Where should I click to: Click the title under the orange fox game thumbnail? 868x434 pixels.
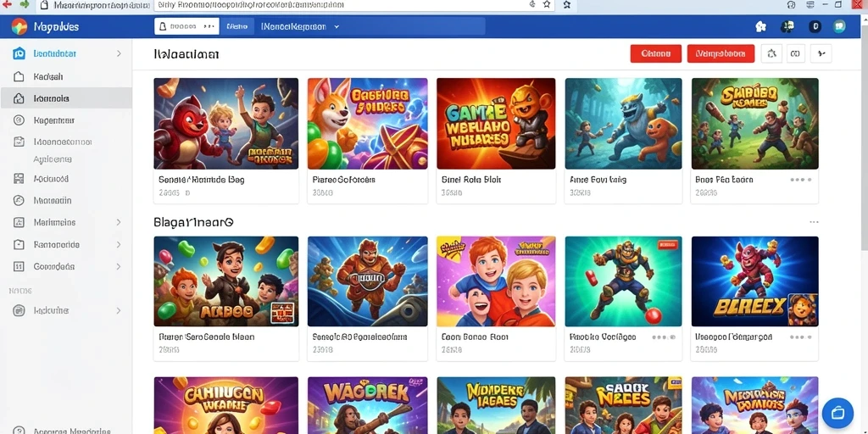click(x=344, y=180)
